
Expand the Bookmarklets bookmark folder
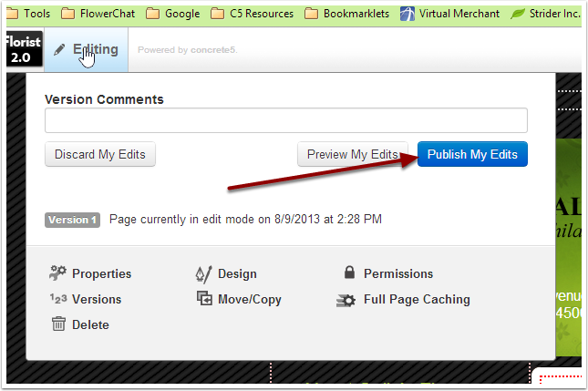[x=347, y=14]
